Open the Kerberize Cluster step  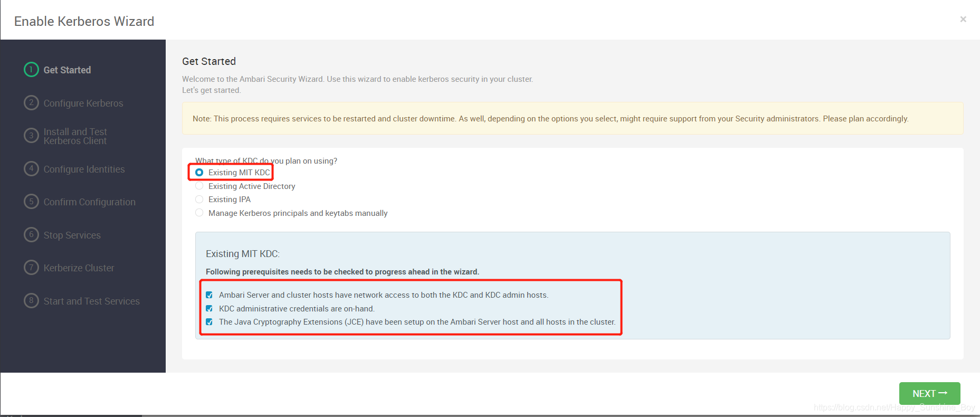point(79,268)
